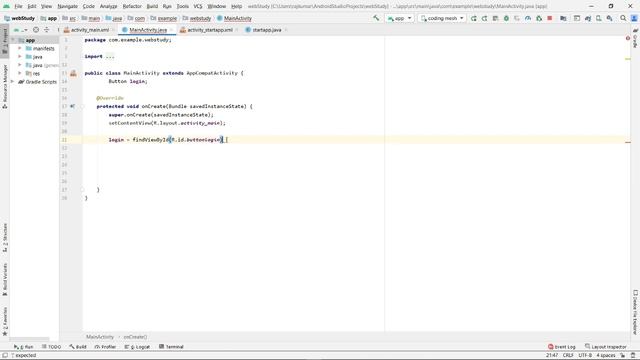Click the webStudy breadcrumb in navigation bar
The height and width of the screenshot is (360, 640).
(20, 18)
